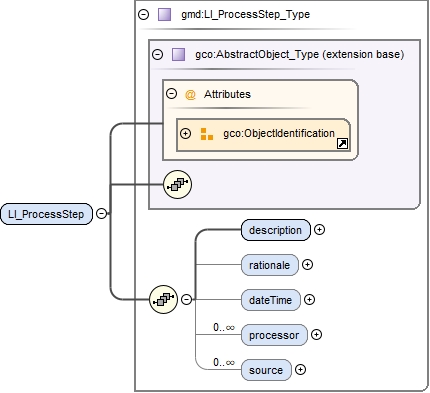This screenshot has height=393, width=430.
Task: Select the dateTime element node
Action: tap(271, 300)
